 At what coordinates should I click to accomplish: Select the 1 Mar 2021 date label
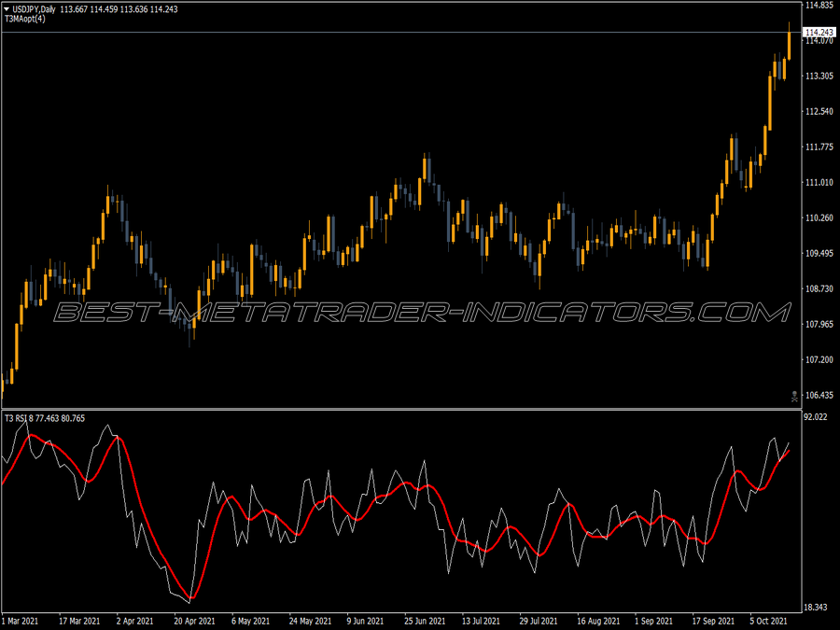21,622
